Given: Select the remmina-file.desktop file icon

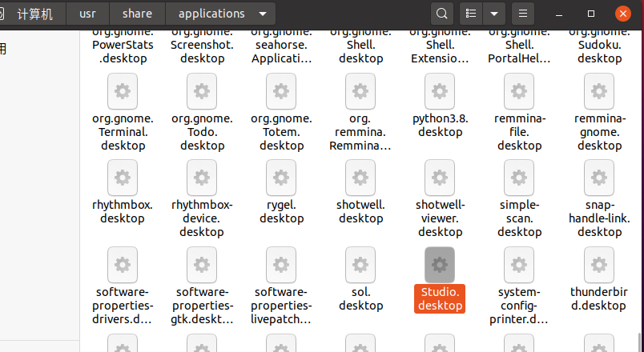Looking at the screenshot, I should click(x=519, y=91).
